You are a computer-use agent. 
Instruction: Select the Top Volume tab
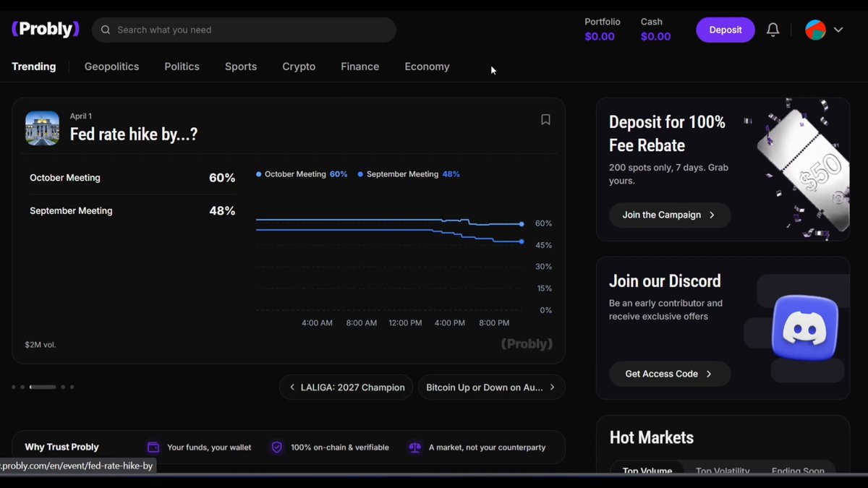[x=647, y=468]
